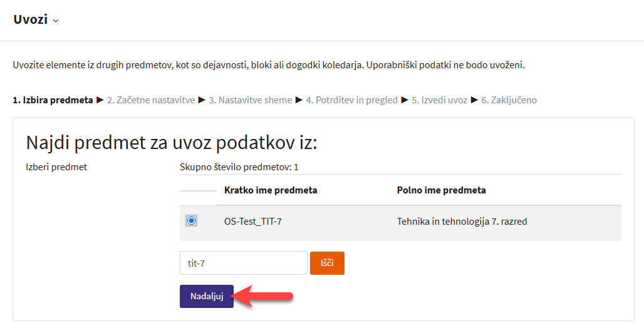Open step 3. Nastavitve sheme
The image size is (644, 333).
251,100
